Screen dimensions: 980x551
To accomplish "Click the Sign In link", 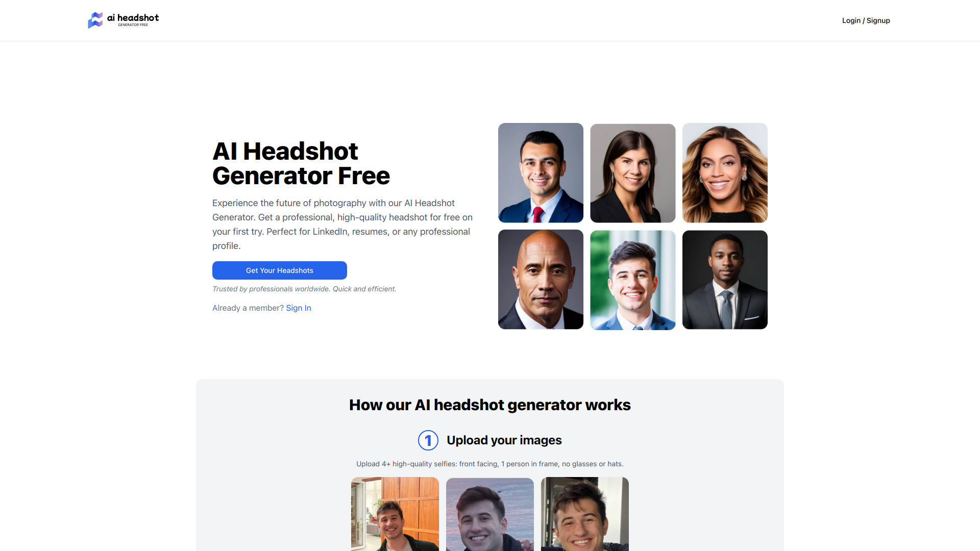I will click(x=298, y=308).
